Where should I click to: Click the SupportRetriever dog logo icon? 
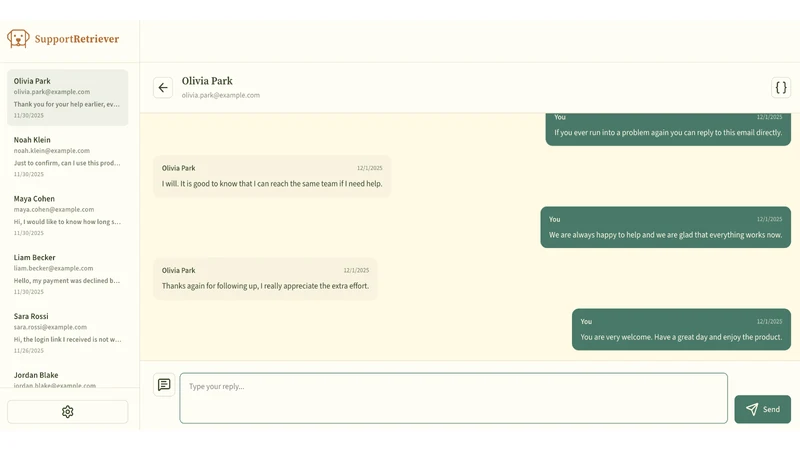coord(18,39)
